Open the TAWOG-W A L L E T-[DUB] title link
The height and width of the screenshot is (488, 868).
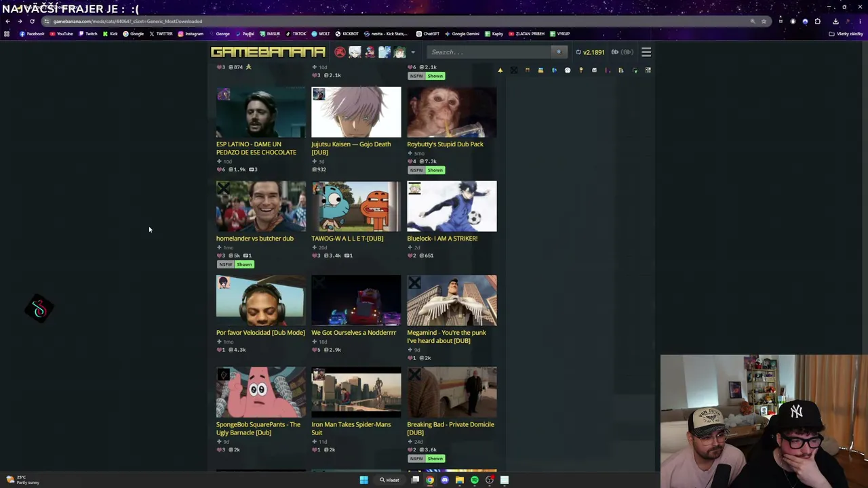point(347,239)
